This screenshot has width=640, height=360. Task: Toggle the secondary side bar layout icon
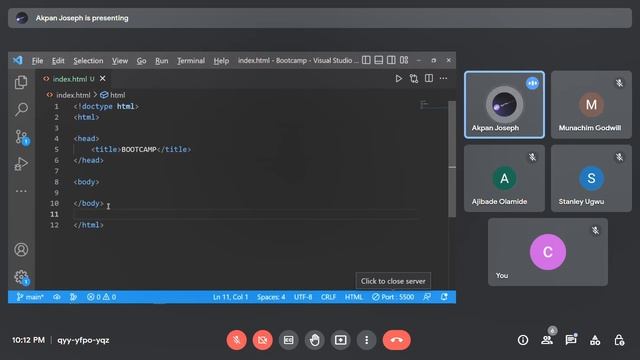pyautogui.click(x=391, y=60)
